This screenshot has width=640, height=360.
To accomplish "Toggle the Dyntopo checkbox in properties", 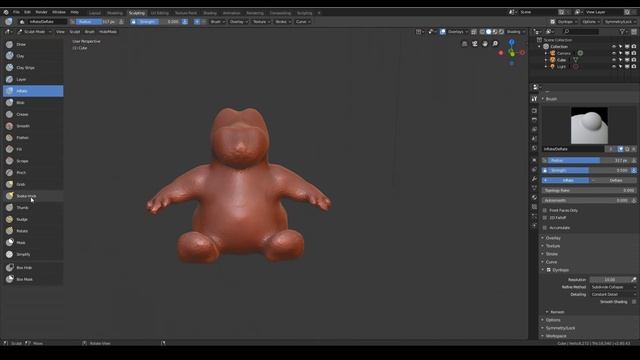I will point(549,270).
